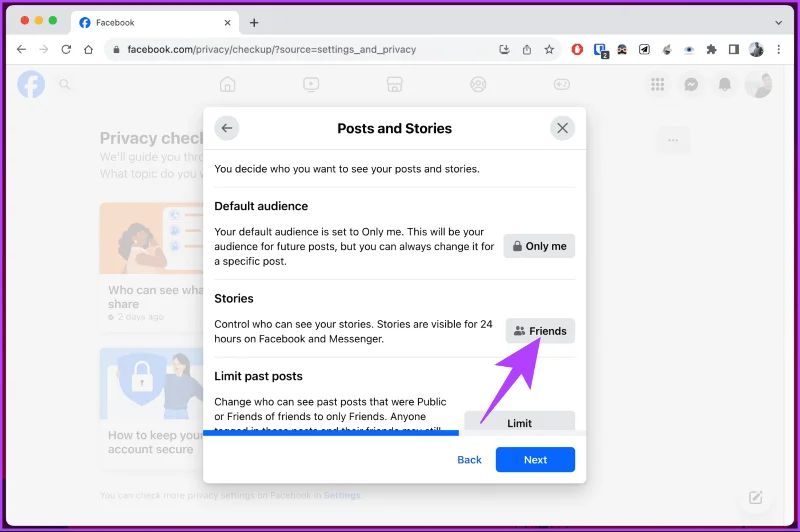Click the browser forward arrow

pos(43,49)
